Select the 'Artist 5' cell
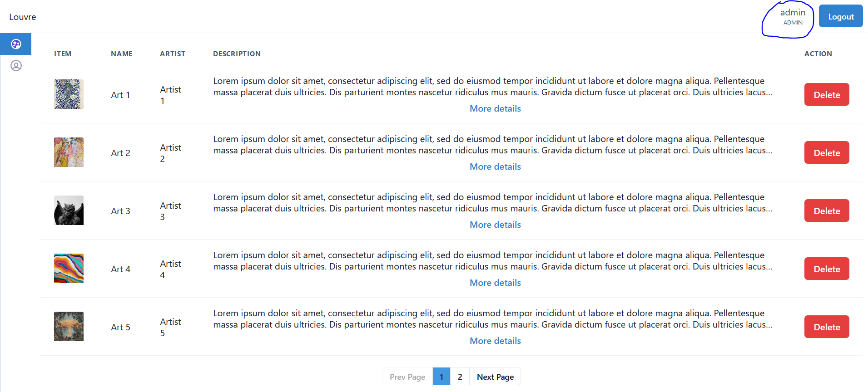 tap(170, 327)
